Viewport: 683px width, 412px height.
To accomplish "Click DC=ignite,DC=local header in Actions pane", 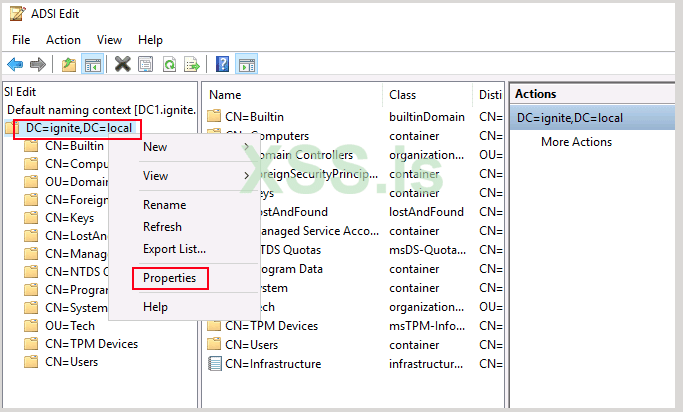I will (593, 118).
